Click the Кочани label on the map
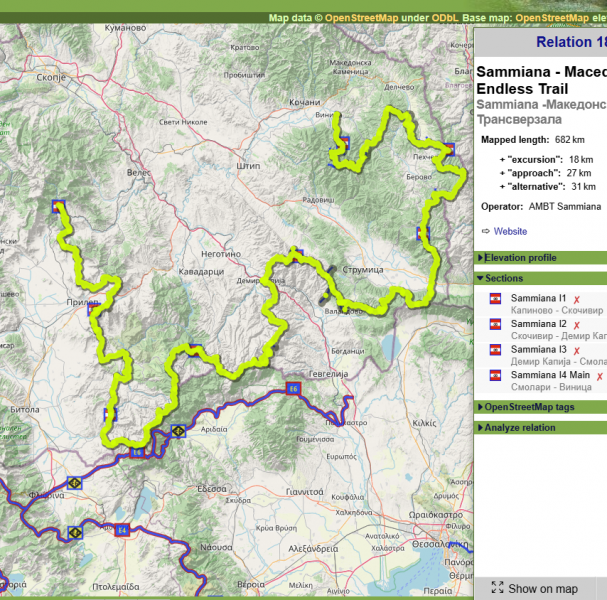The height and width of the screenshot is (600, 607). click(x=305, y=103)
